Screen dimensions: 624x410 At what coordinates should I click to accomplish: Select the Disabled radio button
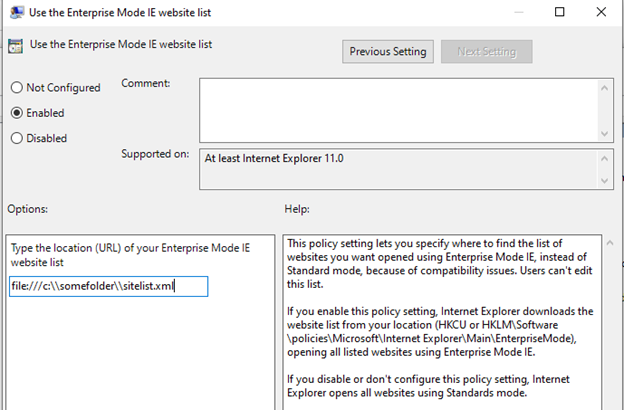coord(17,138)
